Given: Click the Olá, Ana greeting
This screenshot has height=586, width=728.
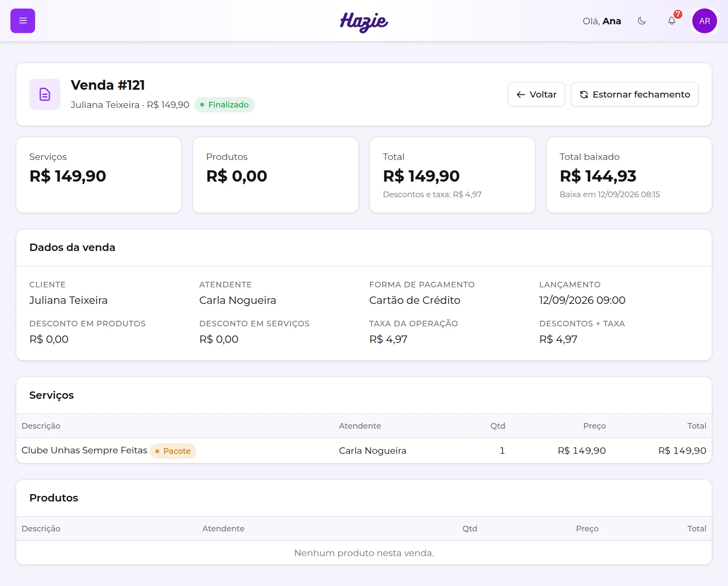Looking at the screenshot, I should (x=601, y=21).
